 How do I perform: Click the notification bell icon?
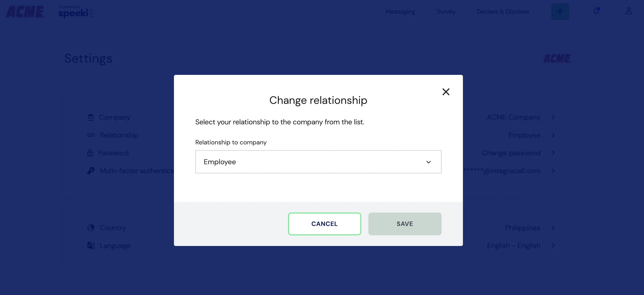(596, 11)
